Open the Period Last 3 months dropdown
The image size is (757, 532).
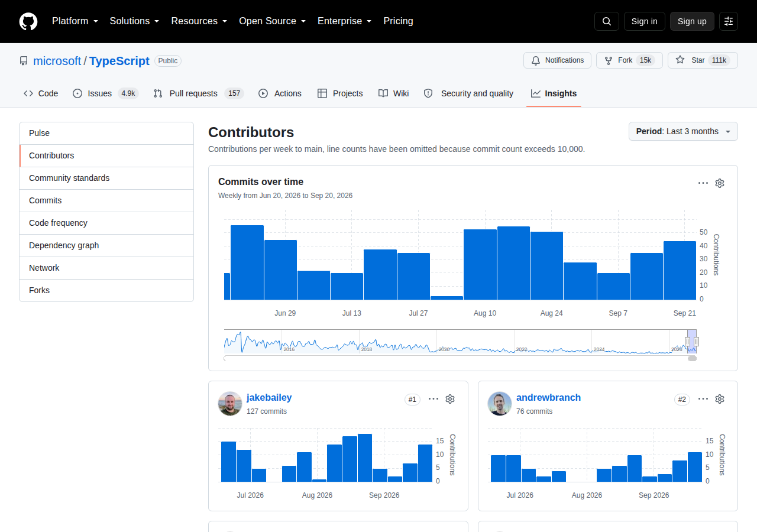click(x=683, y=131)
